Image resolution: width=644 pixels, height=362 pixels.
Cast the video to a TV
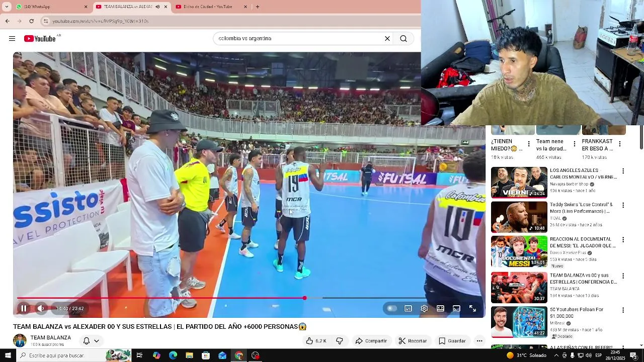[x=456, y=309]
